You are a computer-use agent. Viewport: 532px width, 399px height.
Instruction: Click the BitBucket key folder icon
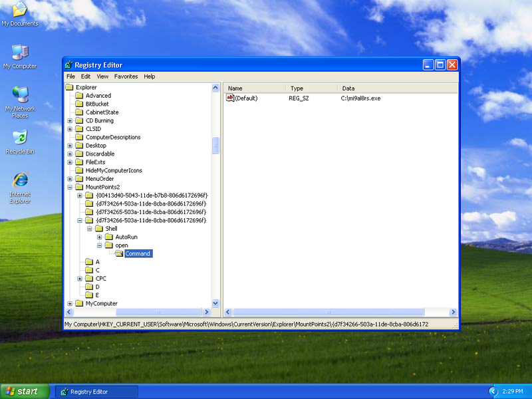79,104
